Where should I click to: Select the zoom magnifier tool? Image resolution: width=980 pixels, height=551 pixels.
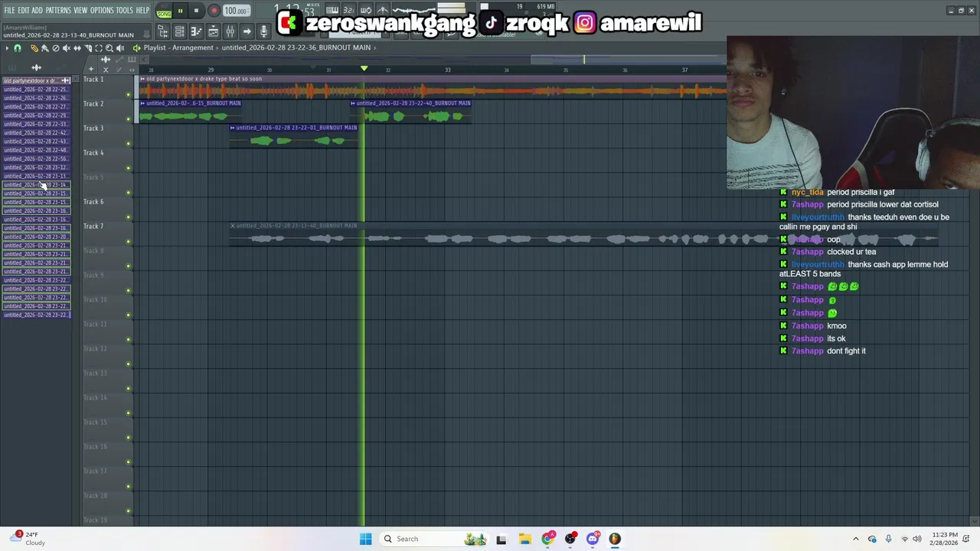(x=109, y=47)
